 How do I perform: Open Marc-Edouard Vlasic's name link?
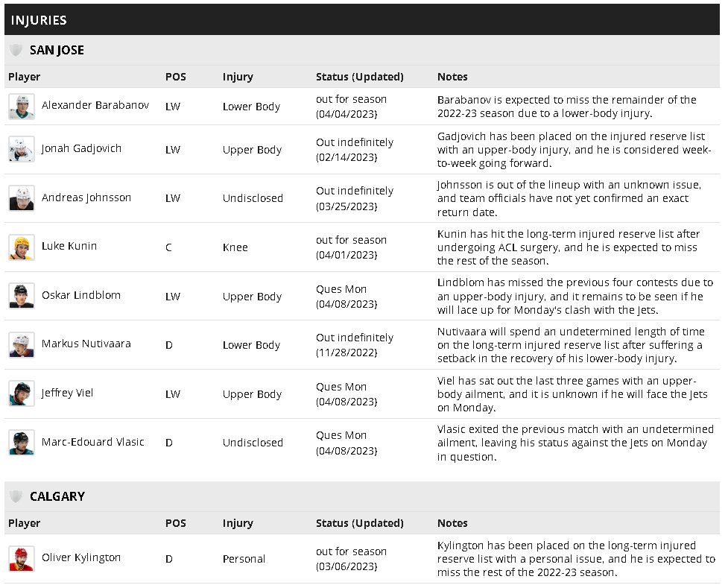[x=93, y=442]
